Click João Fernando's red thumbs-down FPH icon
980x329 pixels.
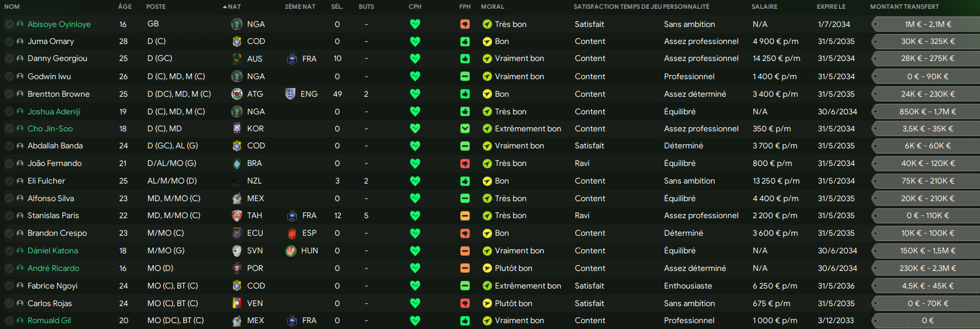click(465, 164)
